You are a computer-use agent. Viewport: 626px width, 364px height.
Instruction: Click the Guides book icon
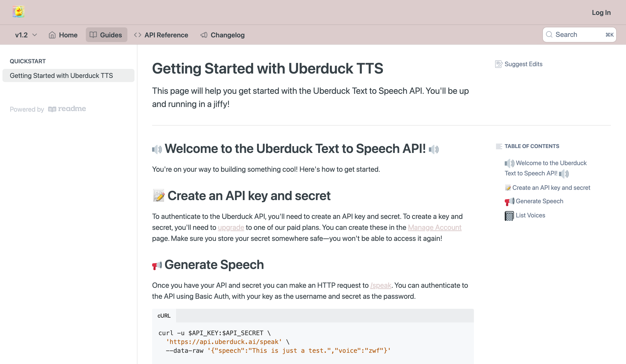point(93,35)
